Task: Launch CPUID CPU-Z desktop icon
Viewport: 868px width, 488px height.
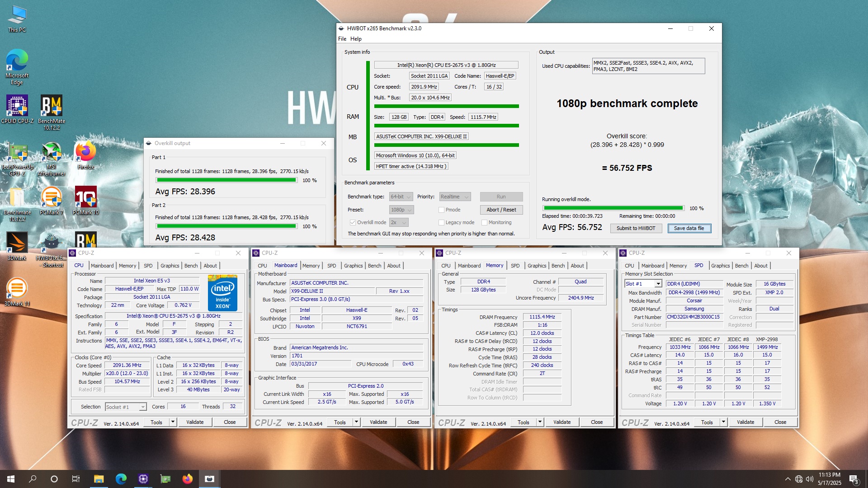Action: click(17, 109)
